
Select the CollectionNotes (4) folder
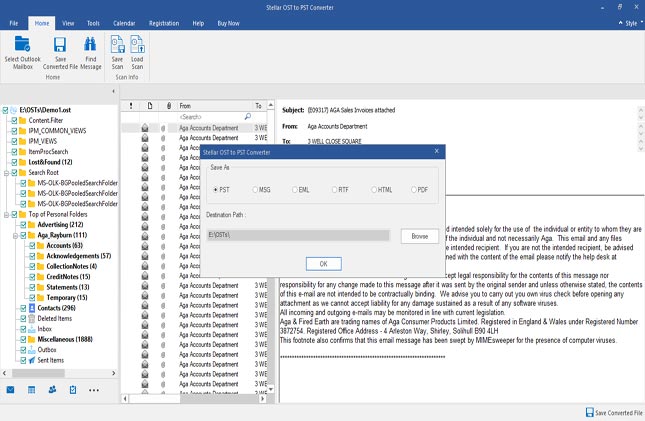coord(72,266)
